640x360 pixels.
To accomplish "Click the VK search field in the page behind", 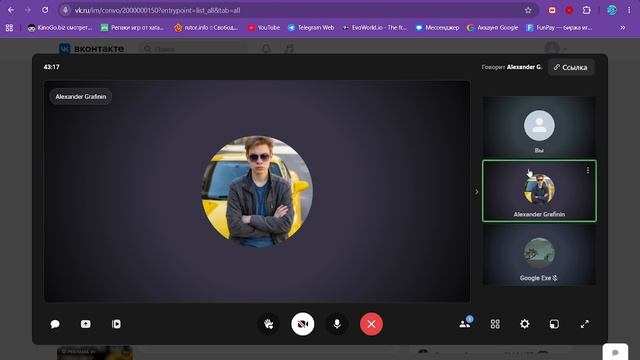I will point(194,49).
